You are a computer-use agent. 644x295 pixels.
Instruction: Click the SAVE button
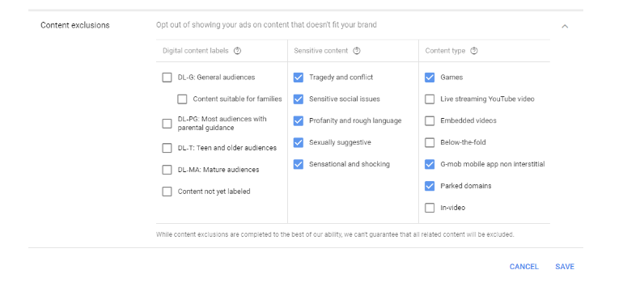point(565,267)
